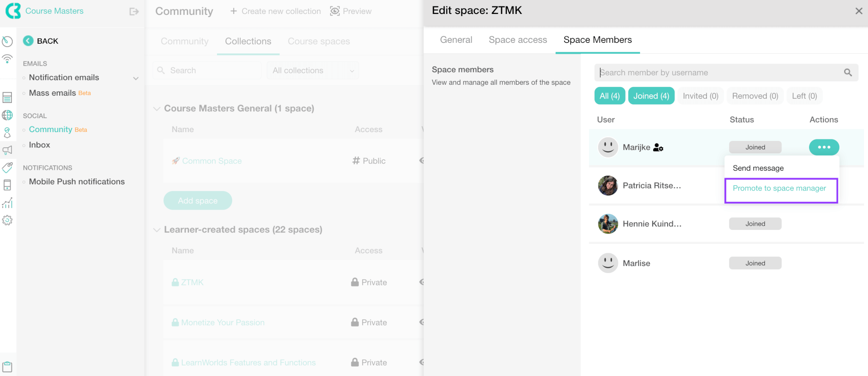Image resolution: width=868 pixels, height=376 pixels.
Task: Collapse the Learner-created spaces collection
Action: tap(157, 229)
